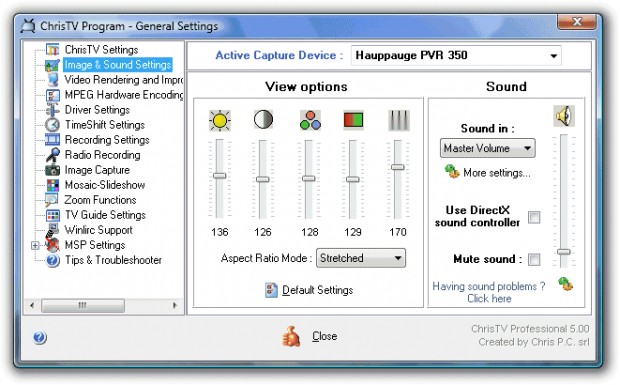Viewport: 620px width, 385px height.
Task: Click the RGB color saturation icon
Action: click(310, 120)
